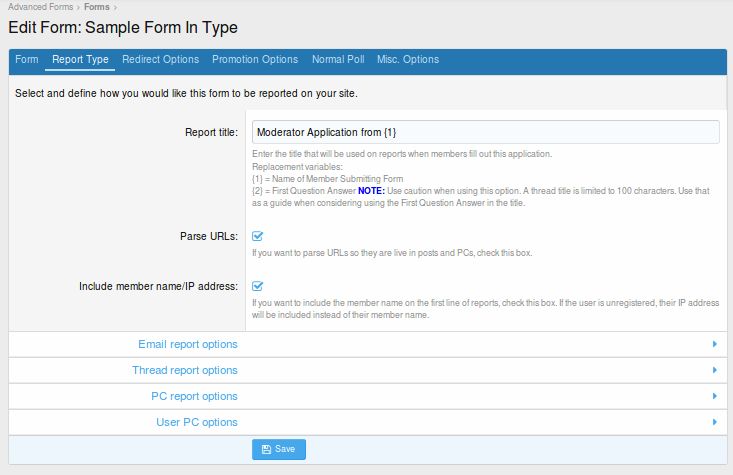
Task: Click arrow icon on User PC options row
Action: tap(714, 423)
